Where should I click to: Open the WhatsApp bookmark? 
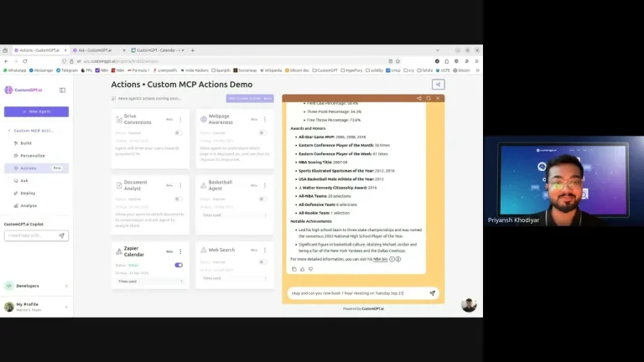click(14, 70)
